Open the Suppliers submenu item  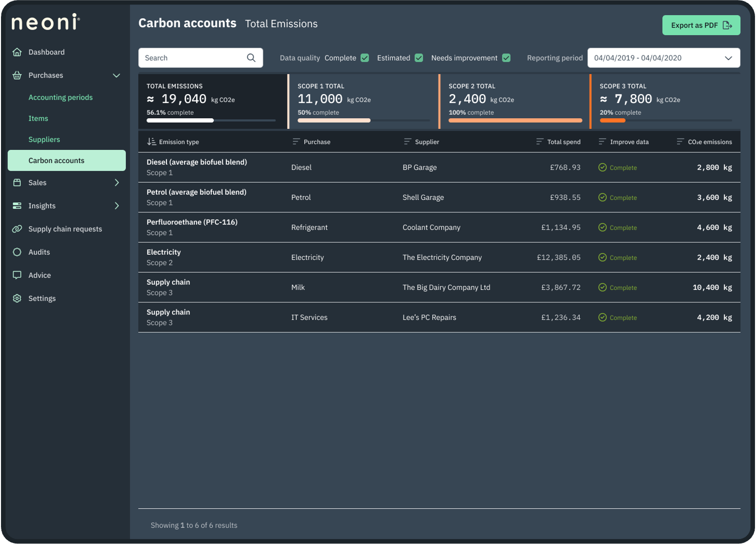tap(44, 140)
